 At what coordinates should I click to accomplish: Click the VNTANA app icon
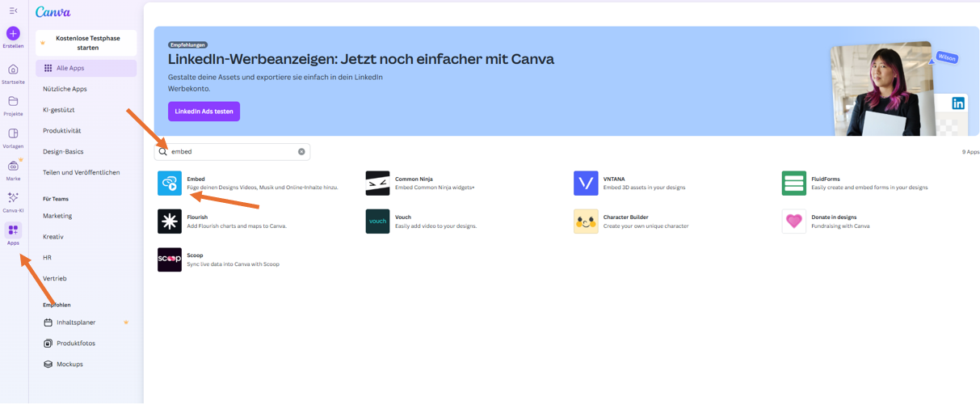586,184
